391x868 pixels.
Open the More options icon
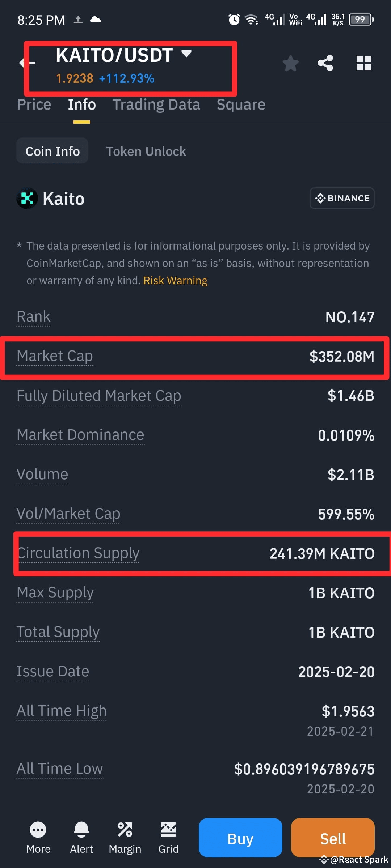pos(38,830)
